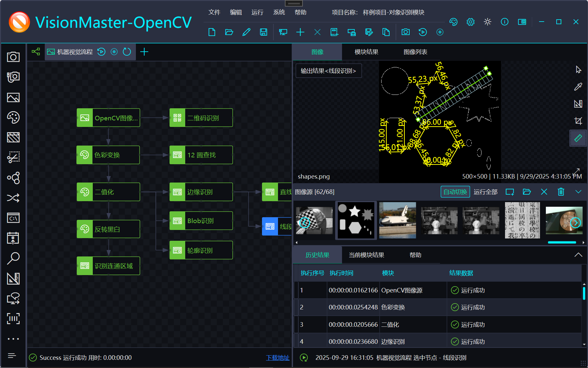Screen dimensions: 588x368
Task: Select the barcode tool in left sidebar
Action: tap(13, 318)
